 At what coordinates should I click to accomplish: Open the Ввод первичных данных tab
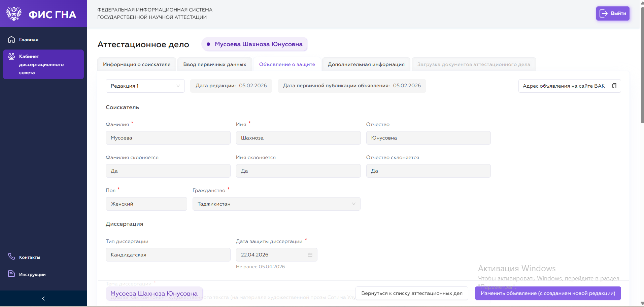tap(214, 64)
